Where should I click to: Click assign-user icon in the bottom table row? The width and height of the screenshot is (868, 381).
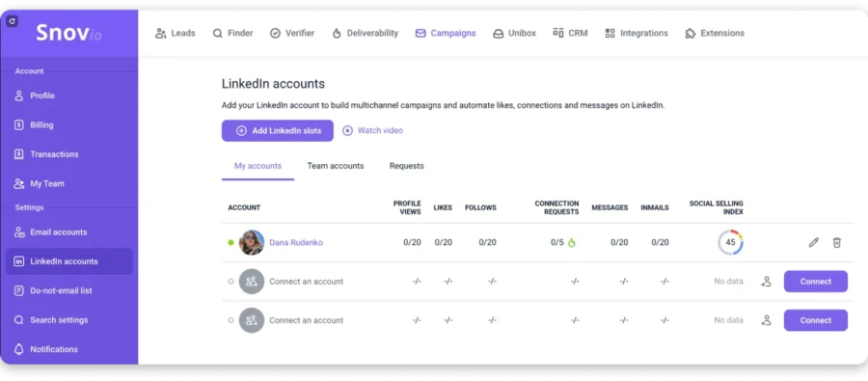766,320
